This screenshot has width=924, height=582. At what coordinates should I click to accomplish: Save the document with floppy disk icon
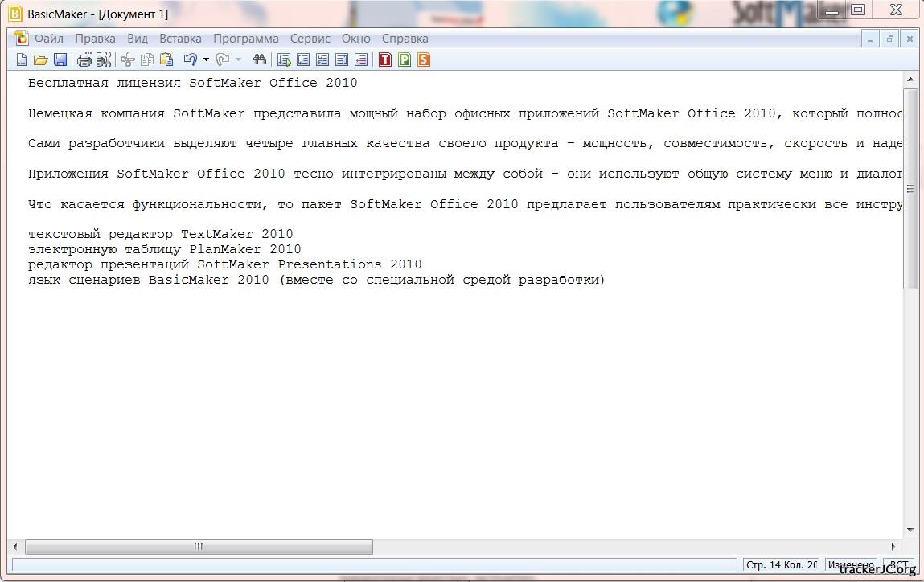coord(60,59)
